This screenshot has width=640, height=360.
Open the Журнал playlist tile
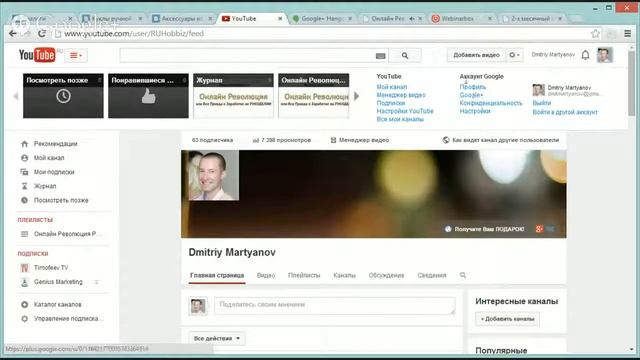233,96
